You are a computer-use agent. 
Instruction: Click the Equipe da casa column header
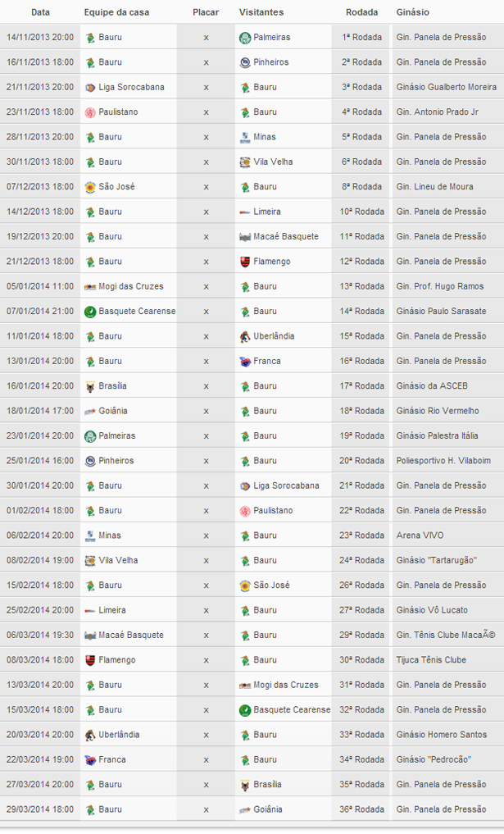tap(115, 12)
